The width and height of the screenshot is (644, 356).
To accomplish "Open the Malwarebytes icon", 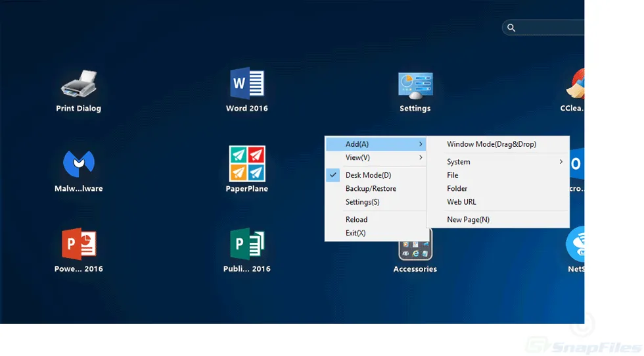I will click(x=79, y=163).
